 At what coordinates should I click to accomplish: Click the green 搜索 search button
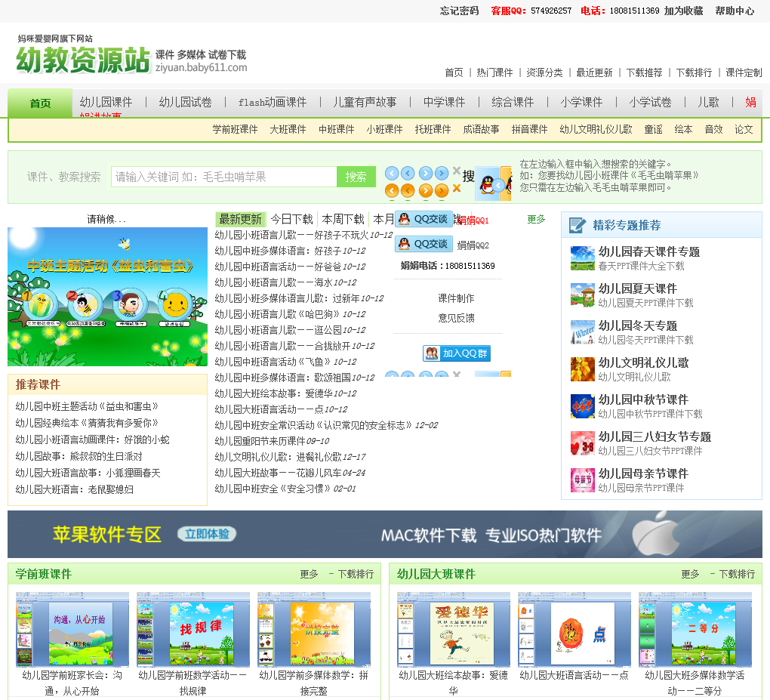(356, 177)
